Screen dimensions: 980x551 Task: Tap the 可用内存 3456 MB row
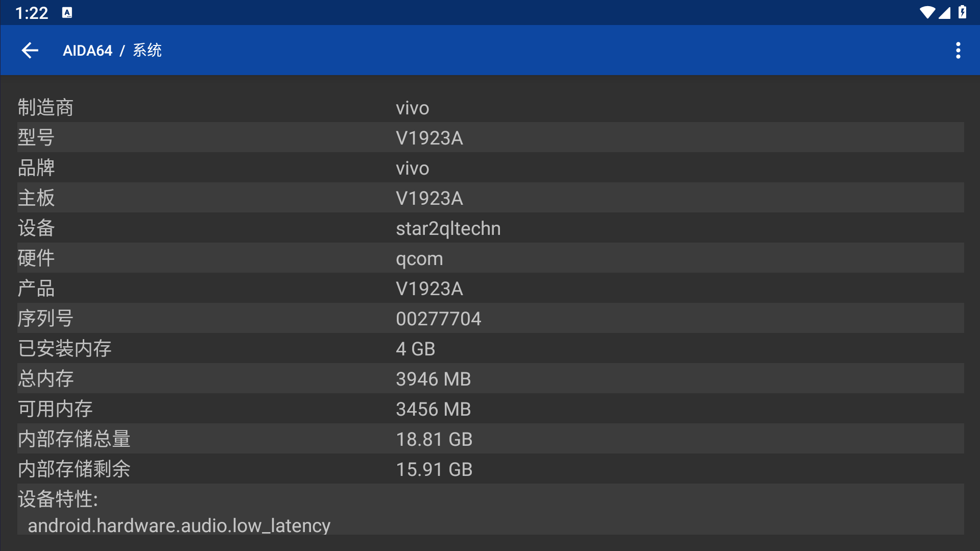tap(490, 409)
